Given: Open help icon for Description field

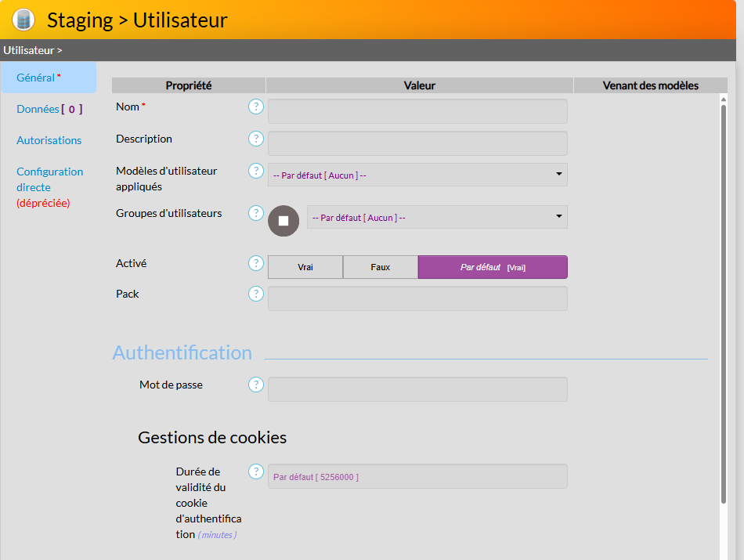Looking at the screenshot, I should pyautogui.click(x=255, y=139).
